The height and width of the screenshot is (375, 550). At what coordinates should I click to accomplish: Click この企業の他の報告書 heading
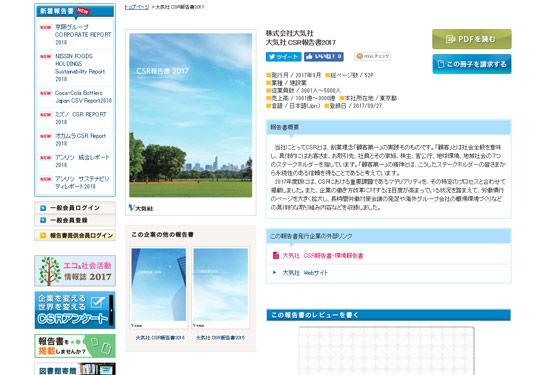[x=162, y=235]
